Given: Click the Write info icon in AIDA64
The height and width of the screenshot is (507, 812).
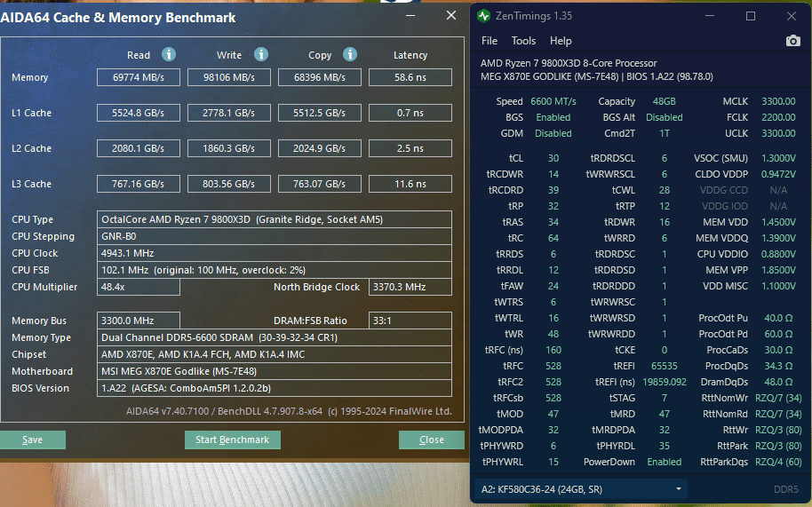Looking at the screenshot, I should 261,54.
